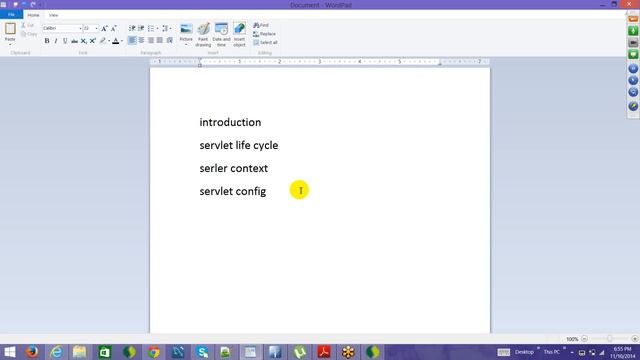
Task: Insert date and time
Action: pos(221,34)
